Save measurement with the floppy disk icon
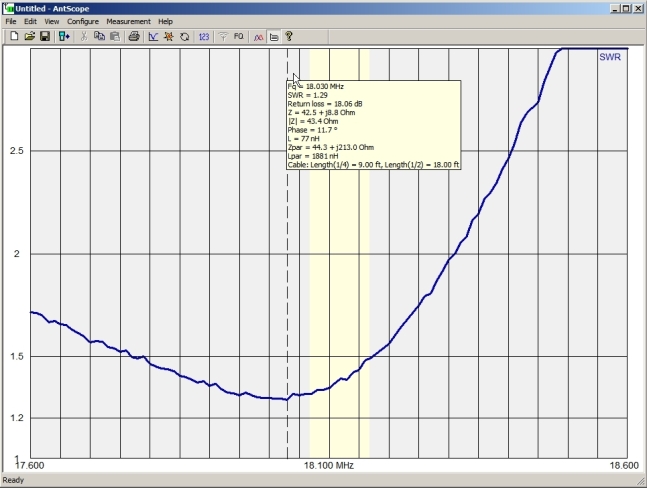Viewport: 647px width, 488px height. point(45,37)
